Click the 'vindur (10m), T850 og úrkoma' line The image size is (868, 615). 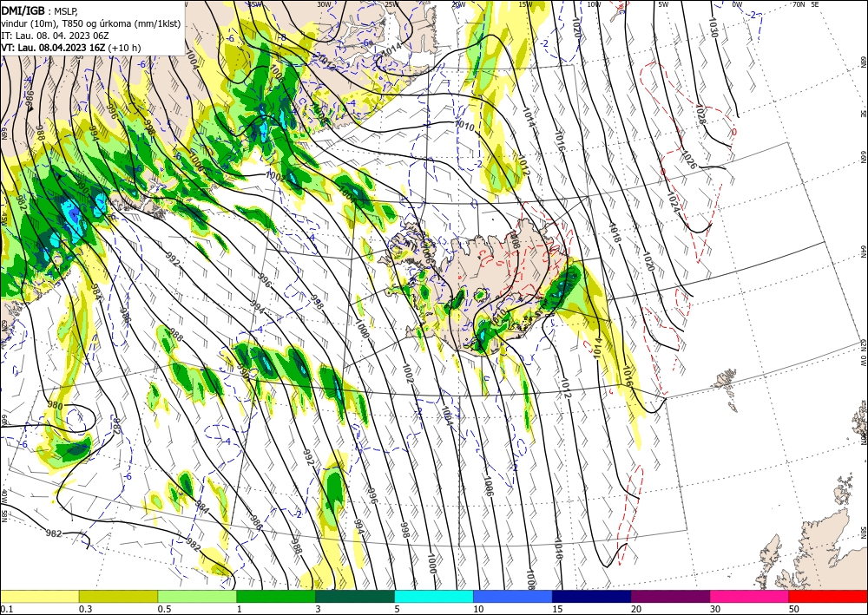click(91, 23)
